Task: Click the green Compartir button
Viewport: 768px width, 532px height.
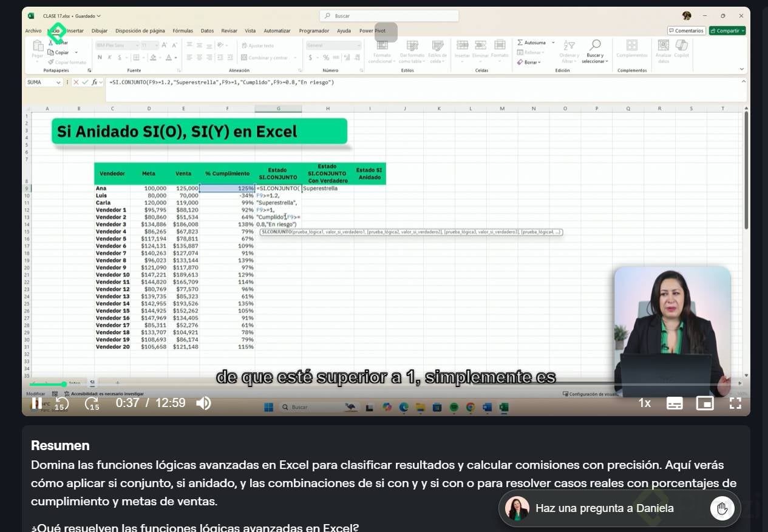Action: [x=727, y=31]
